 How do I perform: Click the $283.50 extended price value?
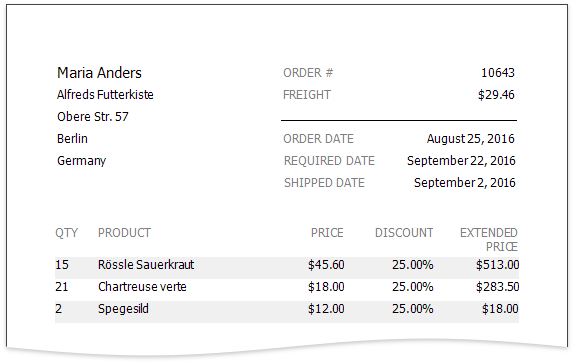click(x=497, y=287)
